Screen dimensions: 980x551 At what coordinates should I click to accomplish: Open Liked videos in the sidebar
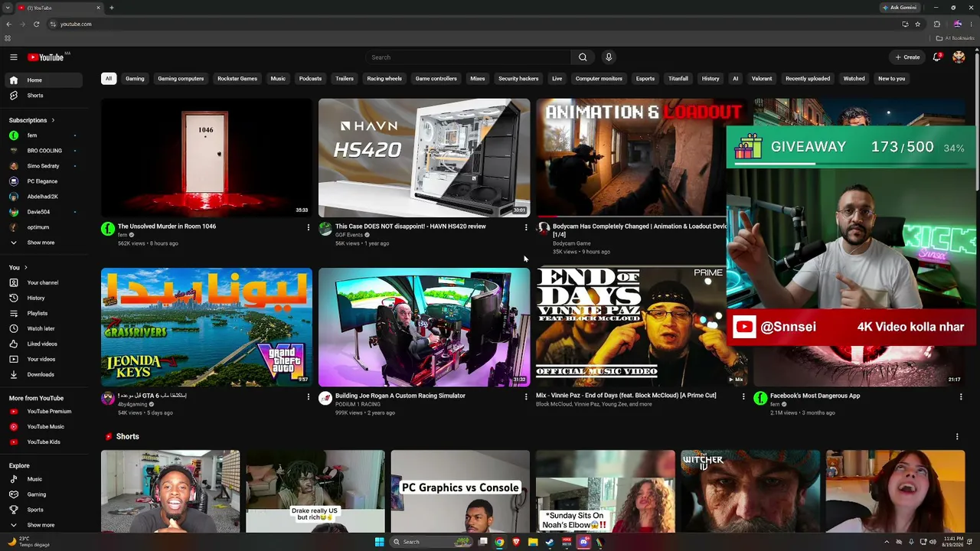tap(44, 344)
